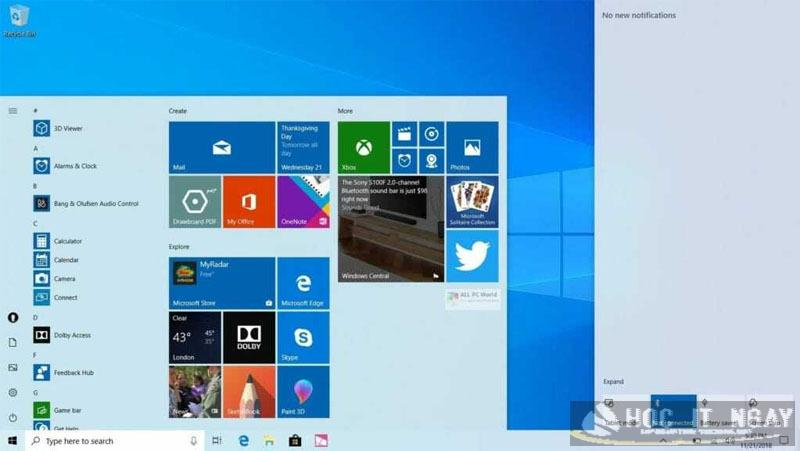
Task: Click the 'D' letter header in app list
Action: 35,317
